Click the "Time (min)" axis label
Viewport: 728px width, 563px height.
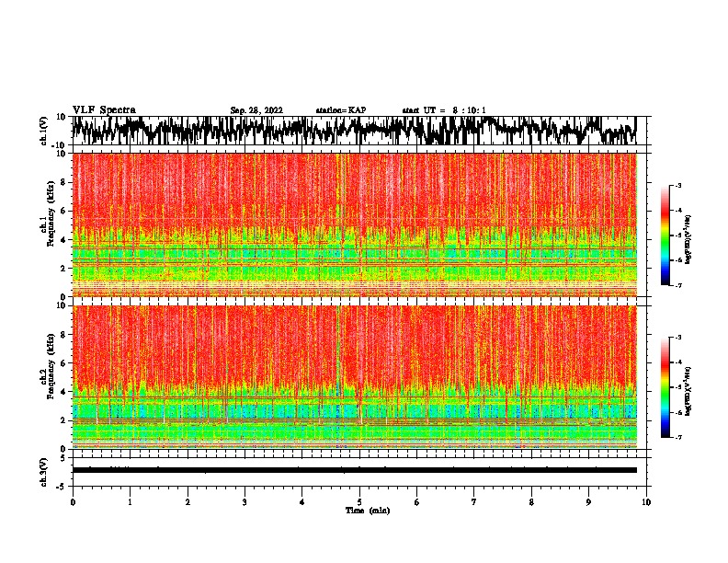(368, 511)
